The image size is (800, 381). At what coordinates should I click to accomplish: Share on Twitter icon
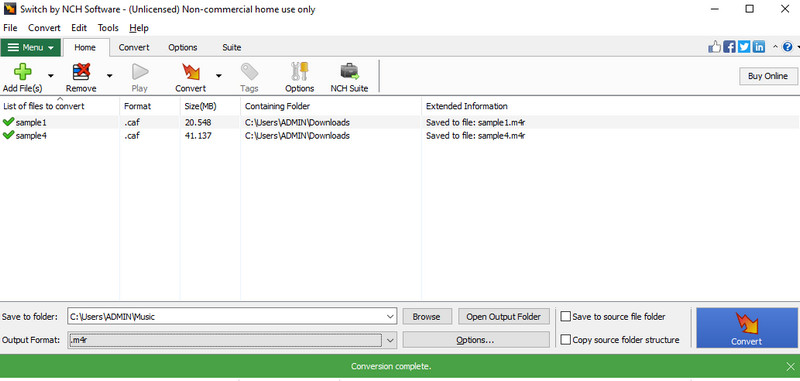click(x=744, y=47)
